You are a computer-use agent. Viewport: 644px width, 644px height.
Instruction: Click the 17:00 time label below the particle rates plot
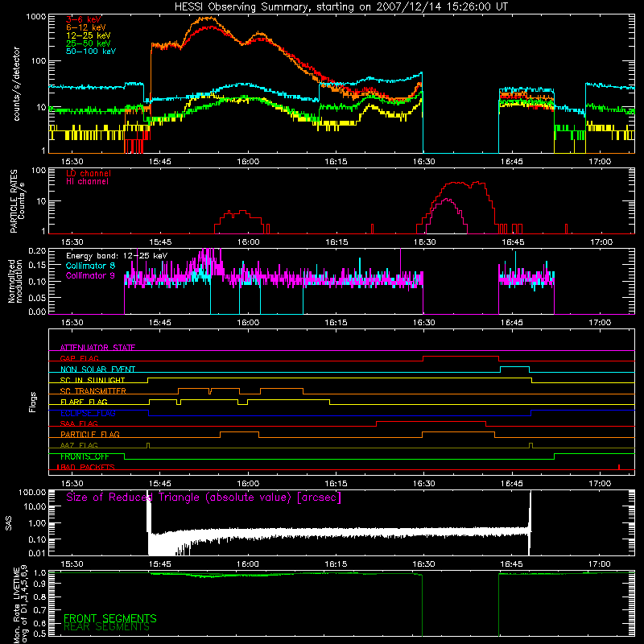pos(601,242)
